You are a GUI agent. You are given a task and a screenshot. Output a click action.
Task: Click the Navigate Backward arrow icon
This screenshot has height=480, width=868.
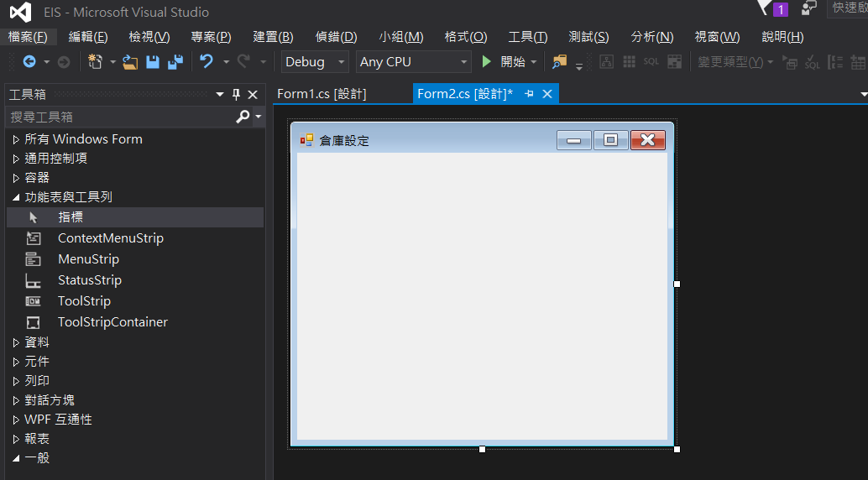[29, 62]
